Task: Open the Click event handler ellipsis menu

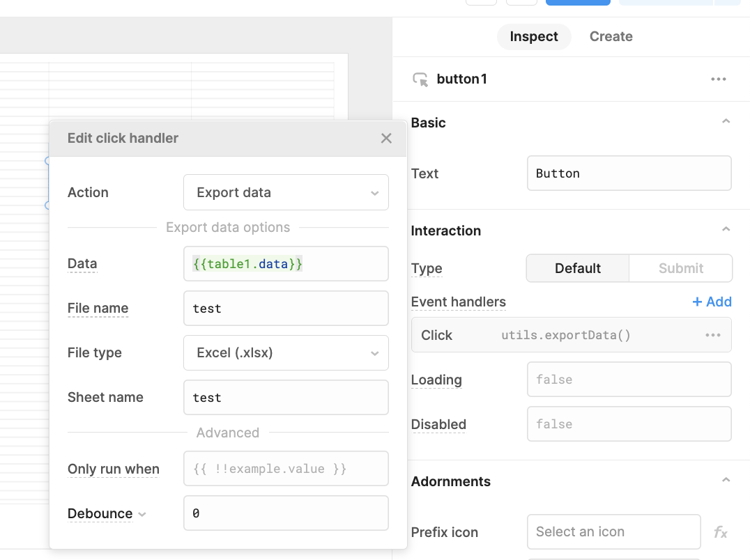Action: (713, 335)
